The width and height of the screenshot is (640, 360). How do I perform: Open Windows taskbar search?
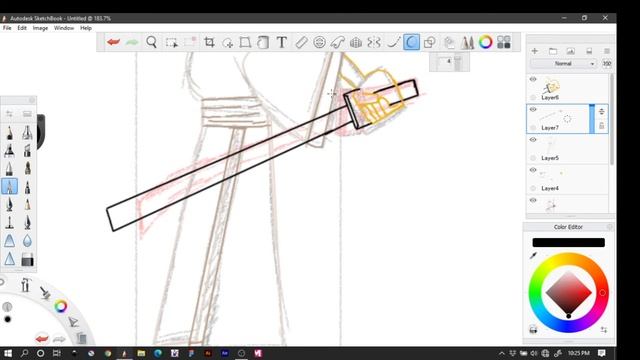coord(24,353)
